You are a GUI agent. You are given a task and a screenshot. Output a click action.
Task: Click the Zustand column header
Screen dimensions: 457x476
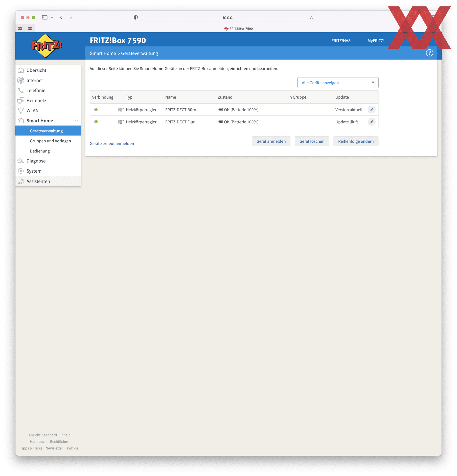point(225,97)
